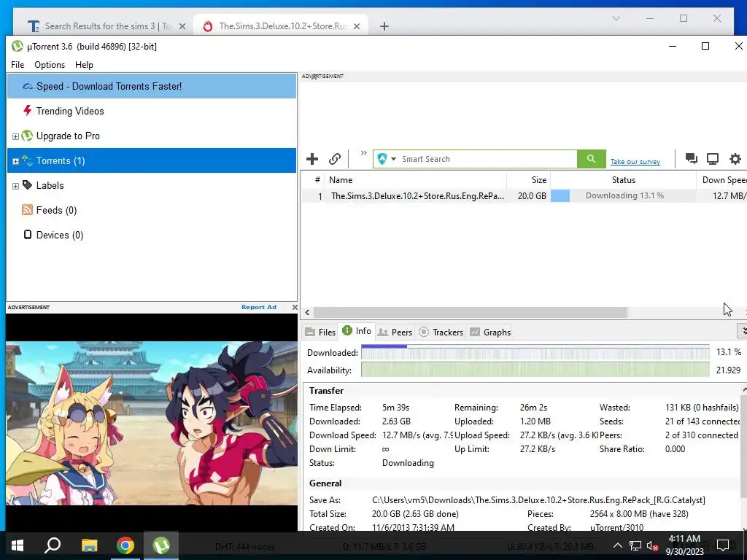Viewport: 747px width, 560px height.
Task: Switch to the Files tab
Action: pos(321,332)
